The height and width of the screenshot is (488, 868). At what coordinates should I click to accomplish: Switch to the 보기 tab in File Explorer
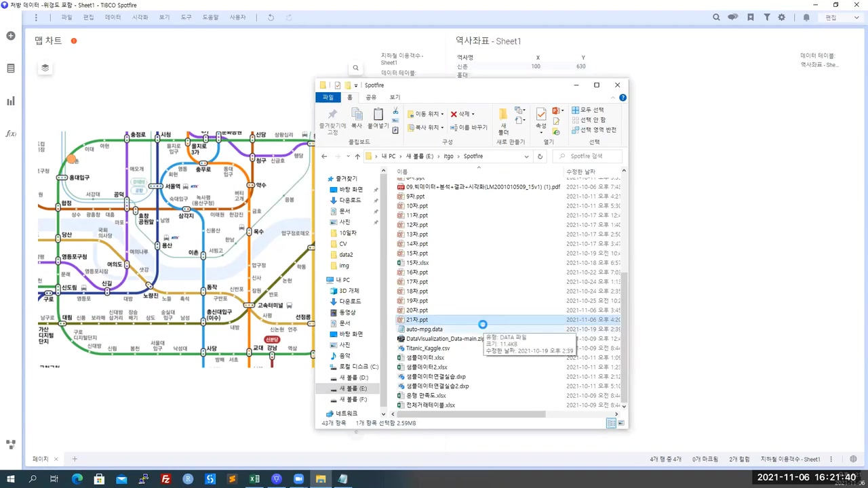coord(395,98)
